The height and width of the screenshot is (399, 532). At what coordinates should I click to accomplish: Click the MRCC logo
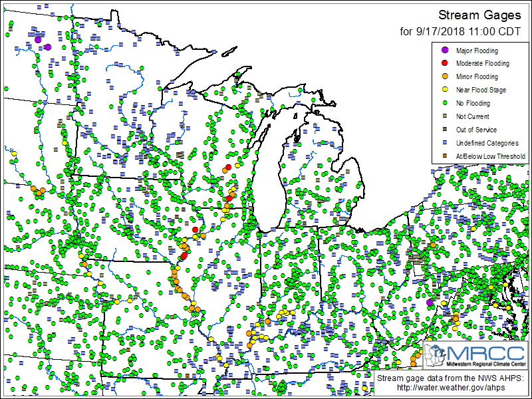[475, 356]
